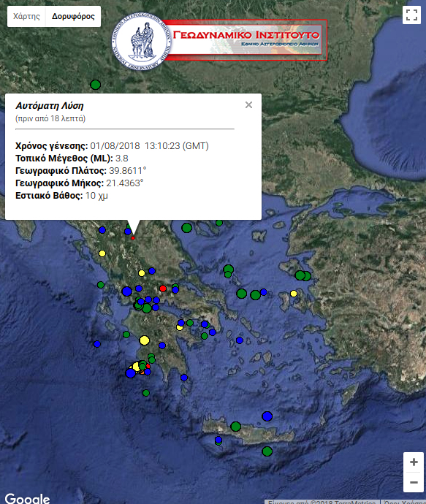The height and width of the screenshot is (504, 426).
Task: Select the small red epicenter marker under popup
Action: point(133,238)
